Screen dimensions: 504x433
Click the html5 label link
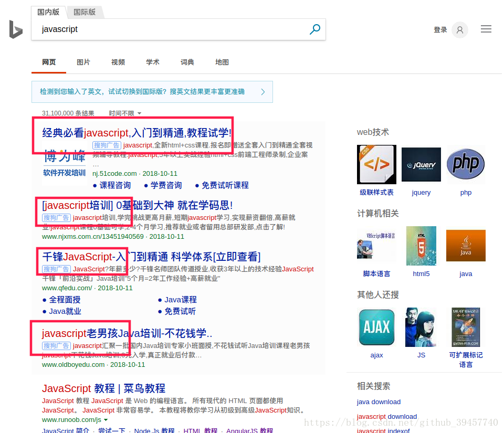[x=421, y=273]
